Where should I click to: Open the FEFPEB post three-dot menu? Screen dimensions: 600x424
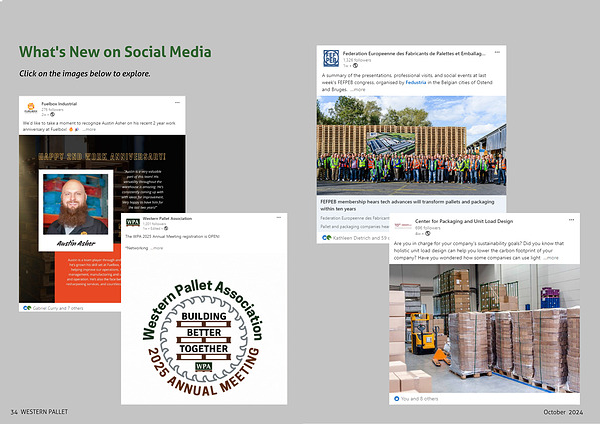pyautogui.click(x=497, y=52)
